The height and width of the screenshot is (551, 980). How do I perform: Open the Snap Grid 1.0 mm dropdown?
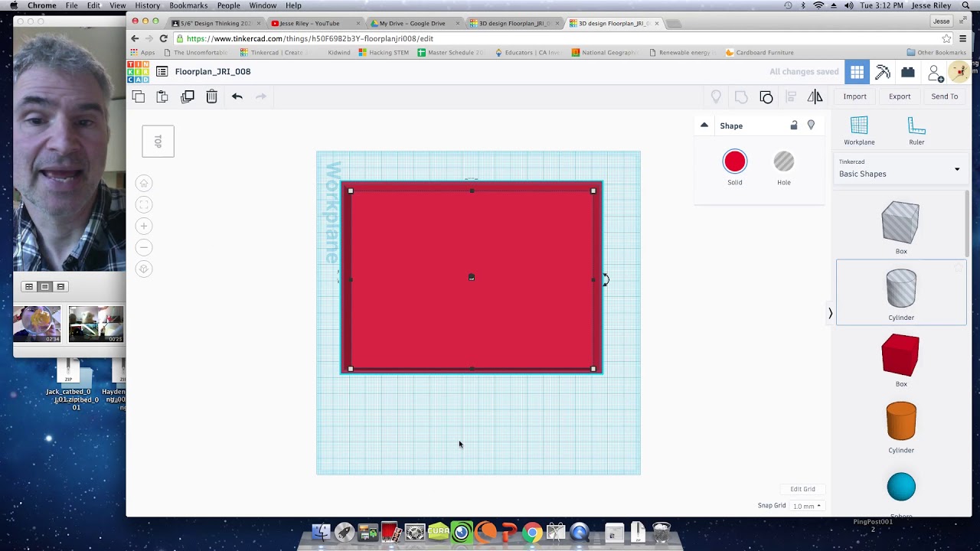point(806,506)
